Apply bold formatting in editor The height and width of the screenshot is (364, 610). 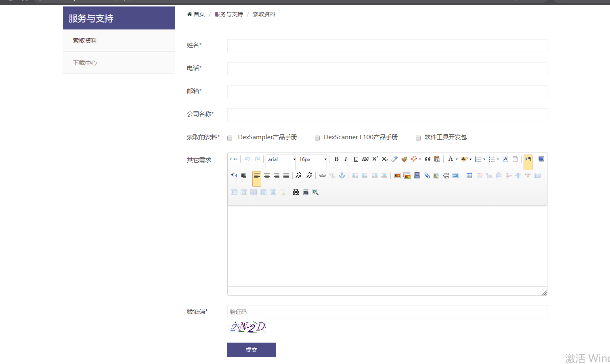coord(336,159)
